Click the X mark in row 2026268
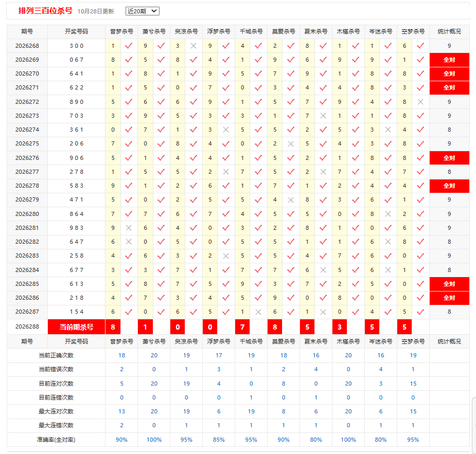476x454 pixels. 193,46
